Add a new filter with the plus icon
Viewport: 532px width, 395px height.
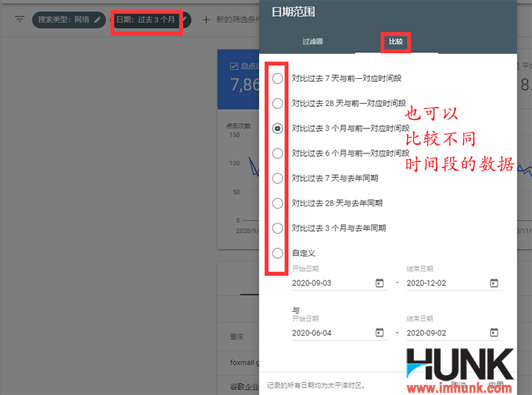pos(206,19)
